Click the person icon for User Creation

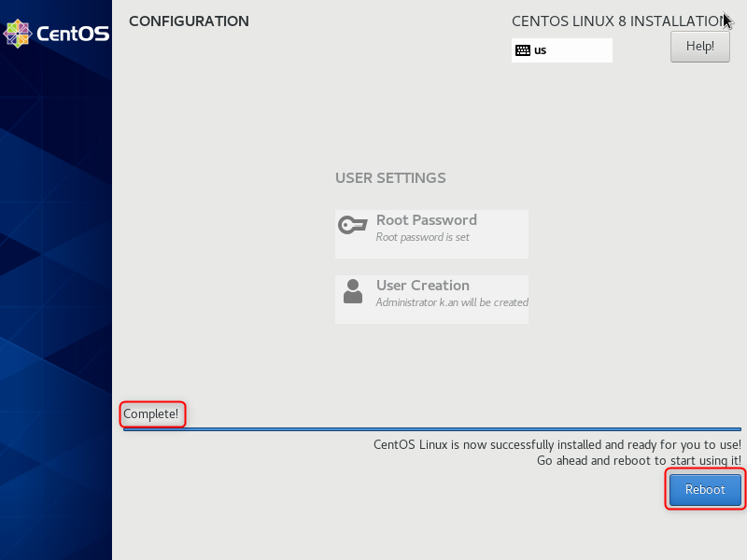click(x=353, y=291)
